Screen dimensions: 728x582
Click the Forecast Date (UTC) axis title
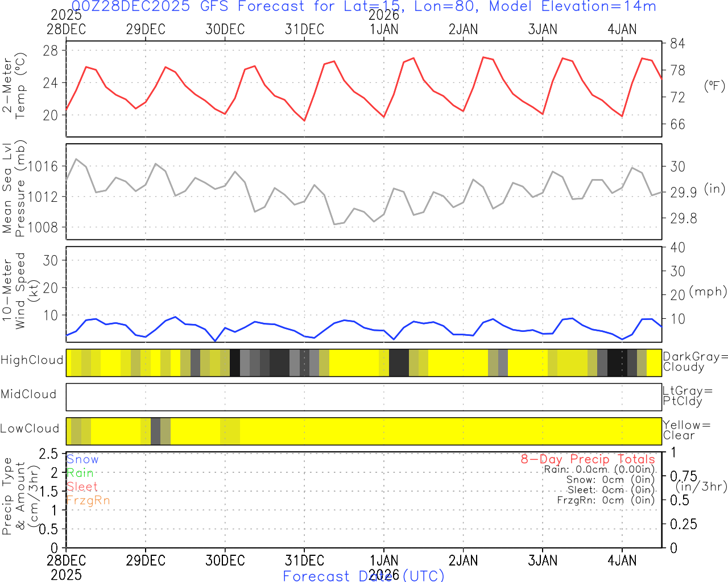363,576
